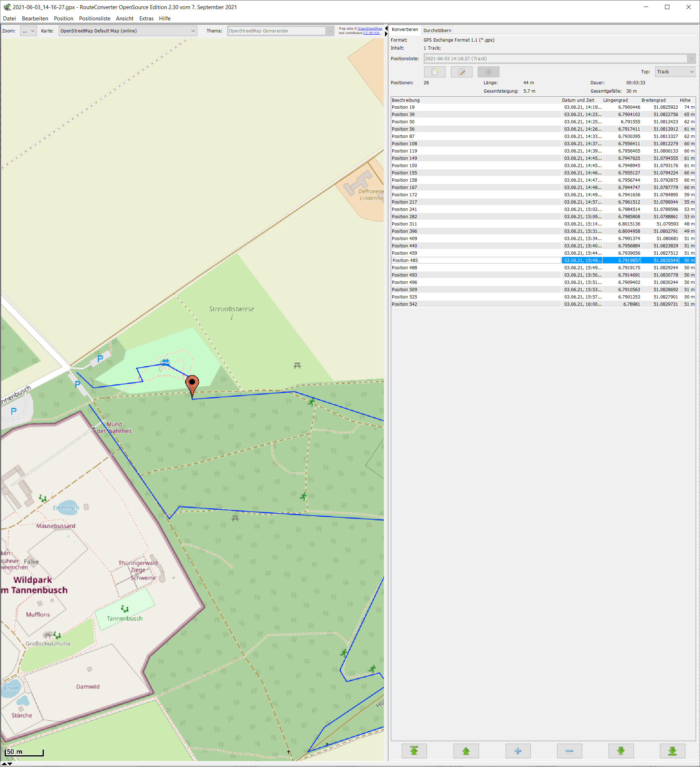This screenshot has height=767, width=700.
Task: Click the new position list icon
Action: (435, 72)
